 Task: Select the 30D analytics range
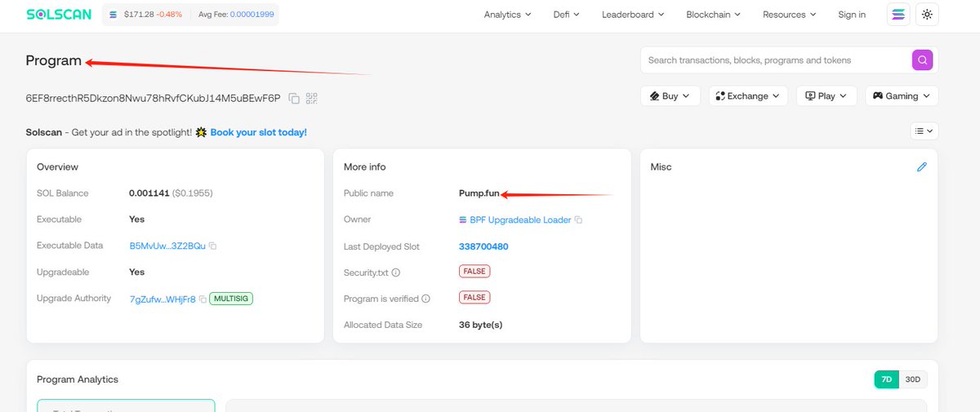pyautogui.click(x=912, y=379)
